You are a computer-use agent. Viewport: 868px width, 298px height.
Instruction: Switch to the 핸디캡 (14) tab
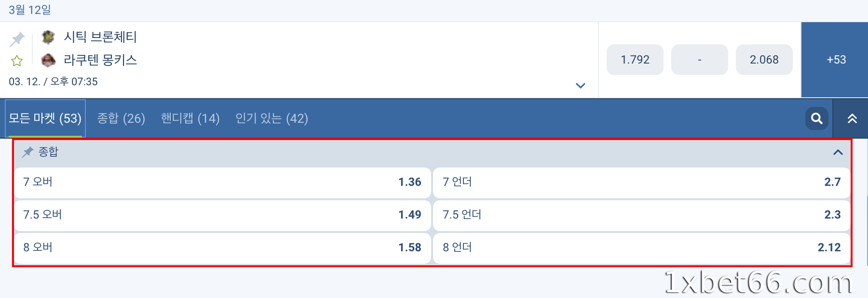pos(190,118)
